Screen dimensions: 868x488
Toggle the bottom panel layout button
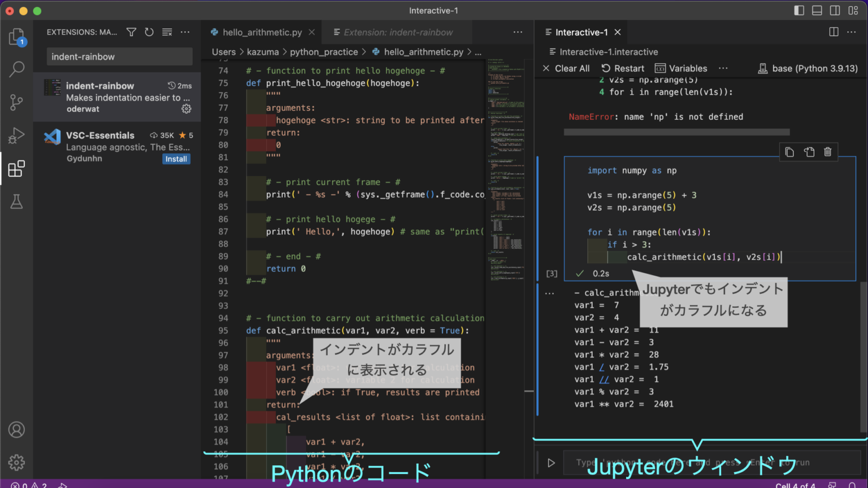click(817, 11)
